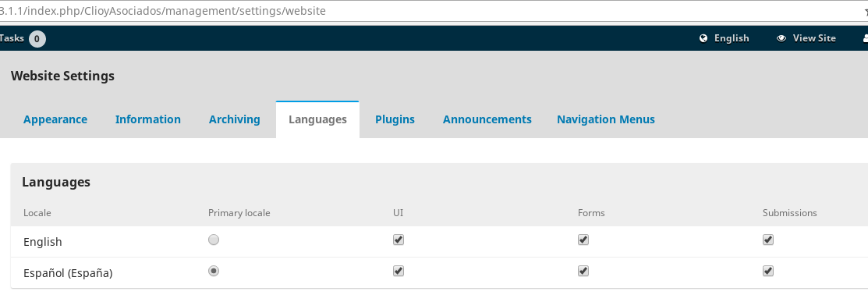The image size is (868, 302).
Task: Open the View Site link
Action: 806,38
